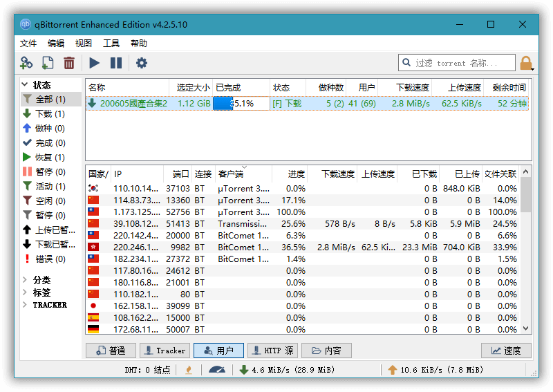This screenshot has width=553, height=392.
Task: Open the 视图 menu
Action: click(x=84, y=43)
